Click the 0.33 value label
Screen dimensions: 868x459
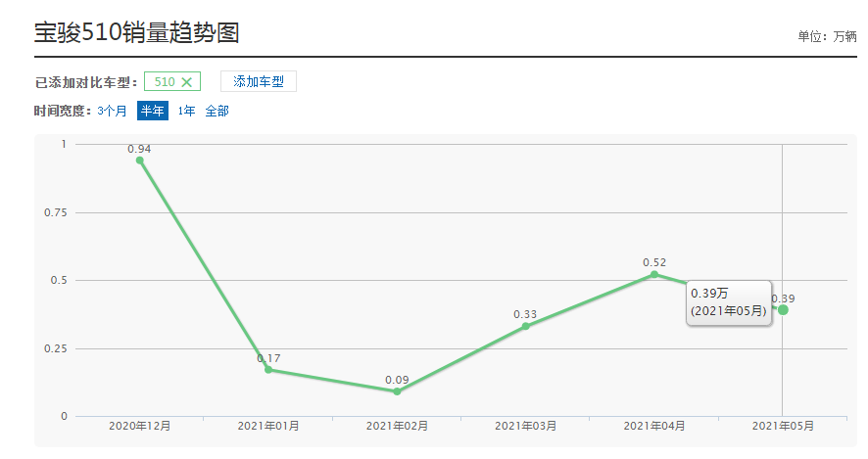pyautogui.click(x=525, y=314)
